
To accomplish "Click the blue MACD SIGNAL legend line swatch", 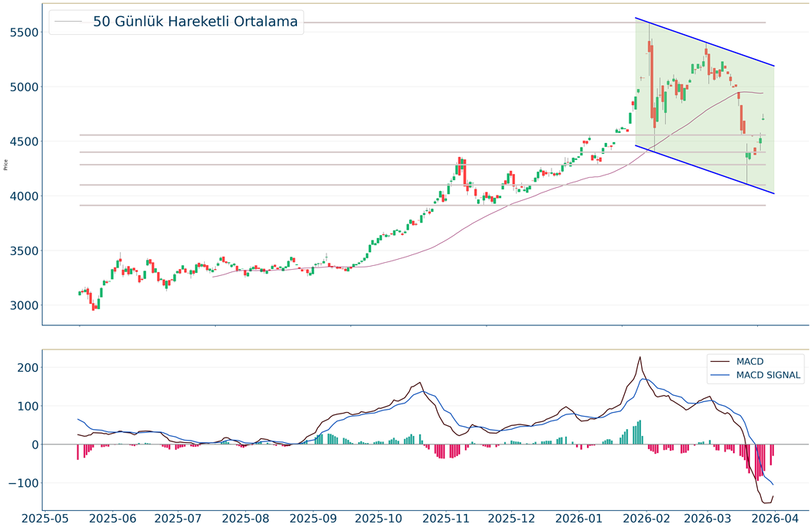I will tap(721, 376).
